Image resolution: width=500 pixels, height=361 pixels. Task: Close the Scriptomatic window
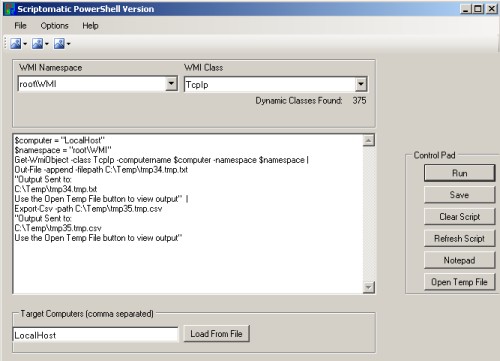pyautogui.click(x=491, y=9)
